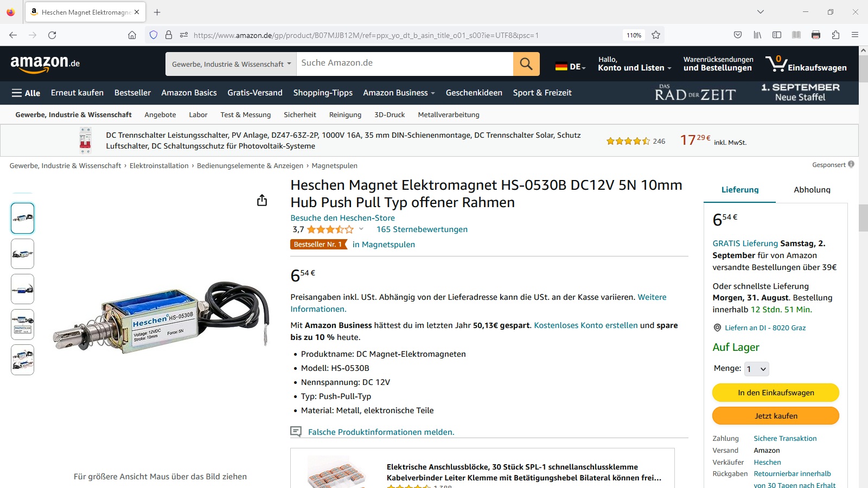868x488 pixels.
Task: Click the orange Amazon search magnifier button
Action: (x=526, y=64)
